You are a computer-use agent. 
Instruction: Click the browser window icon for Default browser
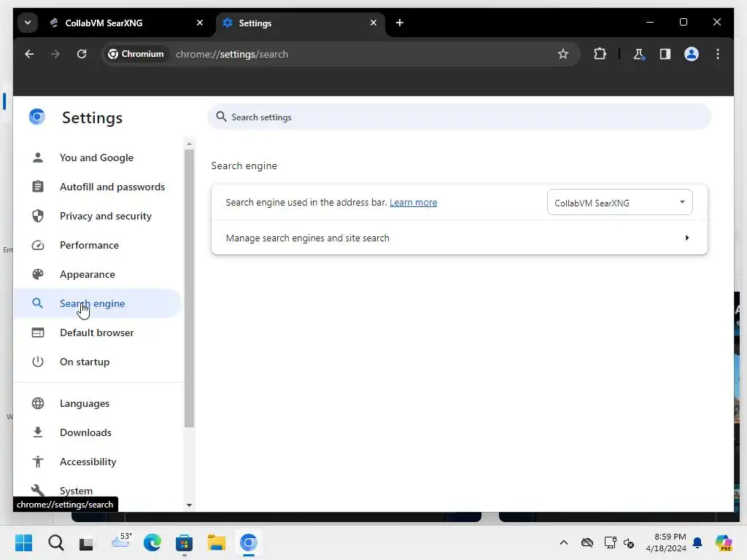pyautogui.click(x=38, y=332)
